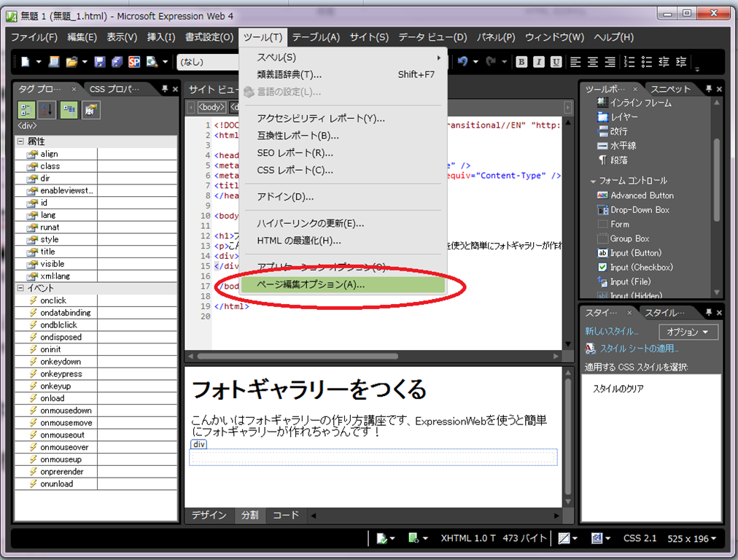Open the new document type dropdown arrow
Screen dimensions: 738x560
coord(39,62)
